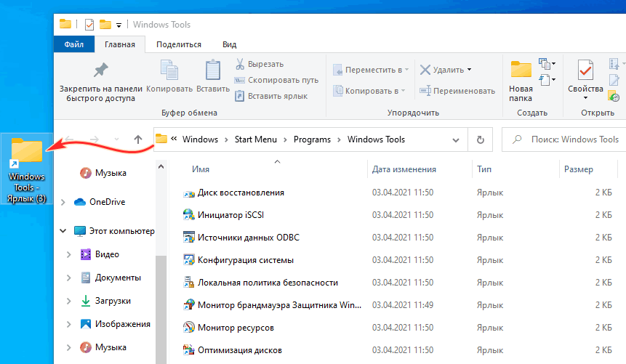Select the Local Security Policy icon
Image resolution: width=626 pixels, height=364 pixels.
click(188, 283)
